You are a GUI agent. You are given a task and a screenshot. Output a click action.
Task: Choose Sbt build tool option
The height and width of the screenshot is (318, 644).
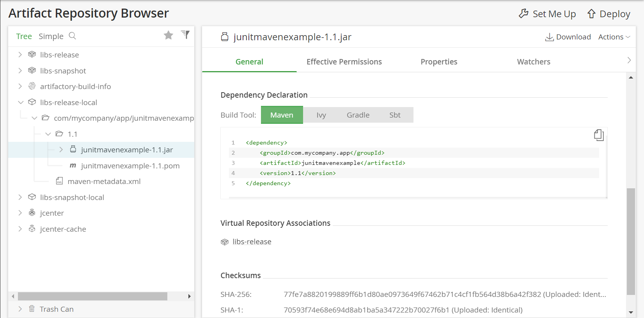pyautogui.click(x=395, y=115)
